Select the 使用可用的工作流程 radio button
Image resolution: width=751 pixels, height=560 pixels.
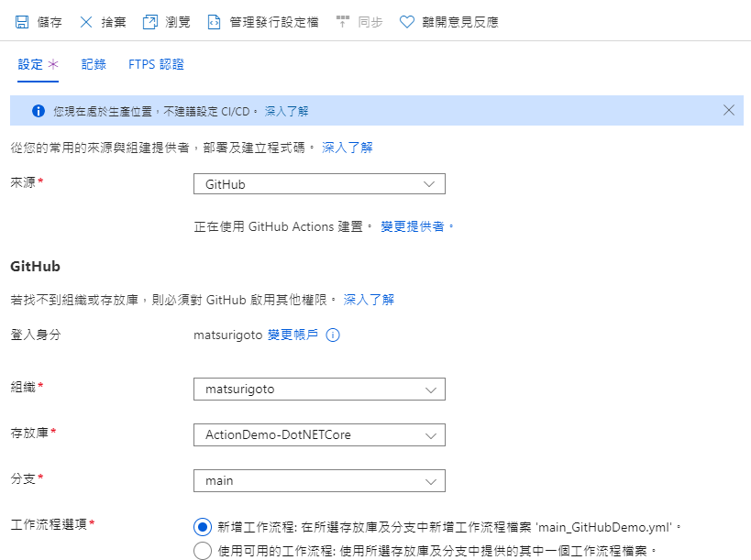[203, 551]
